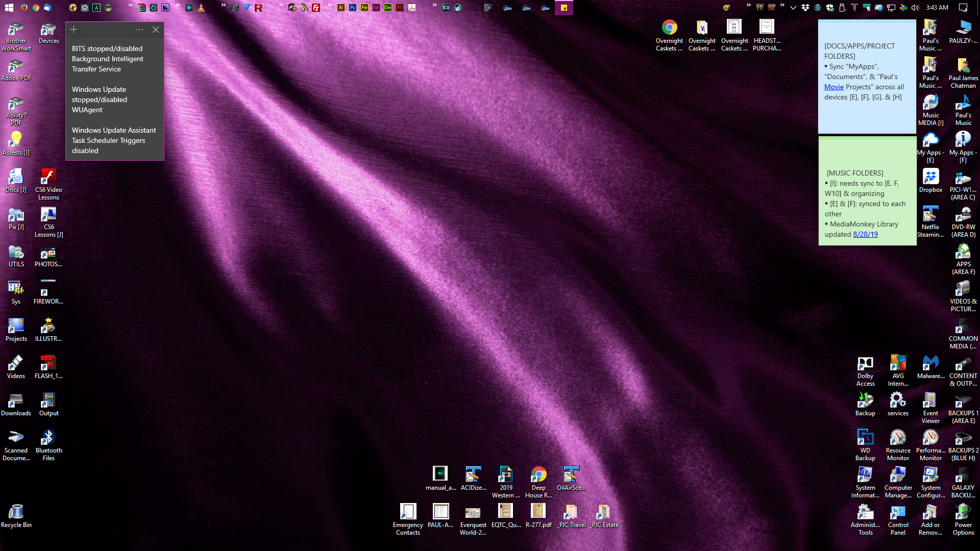
Task: Toggle system tray notification area
Action: coord(793,8)
